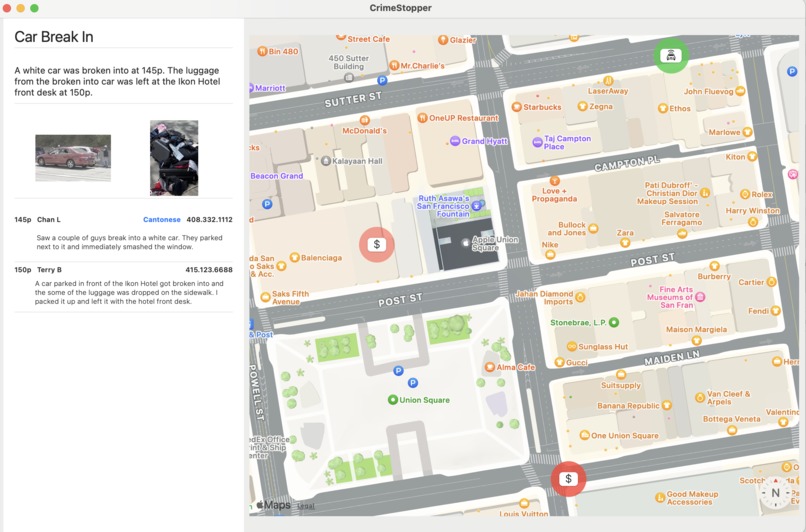
Task: Select witness name Terry B
Action: [49, 269]
